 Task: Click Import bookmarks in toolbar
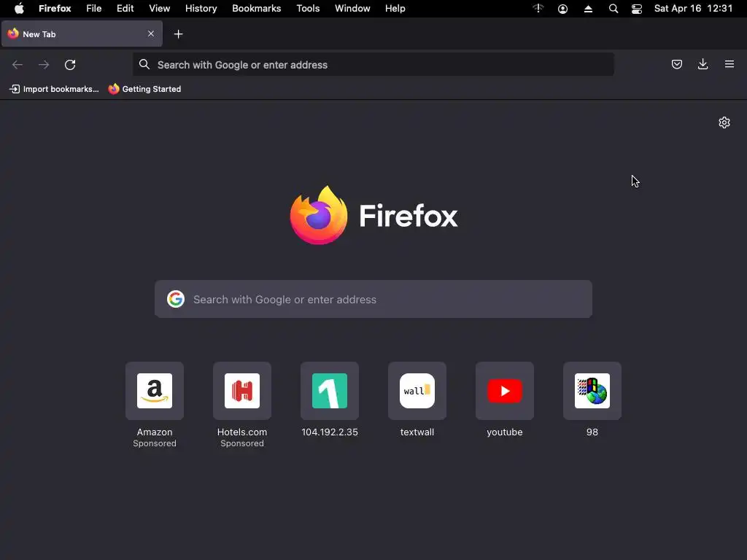coord(54,89)
